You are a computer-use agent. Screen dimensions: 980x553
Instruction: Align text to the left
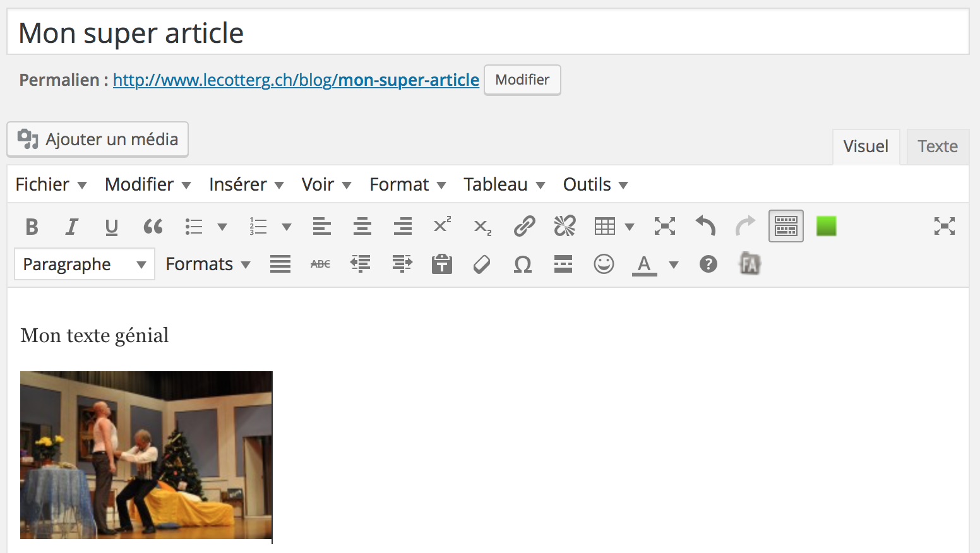pyautogui.click(x=322, y=226)
